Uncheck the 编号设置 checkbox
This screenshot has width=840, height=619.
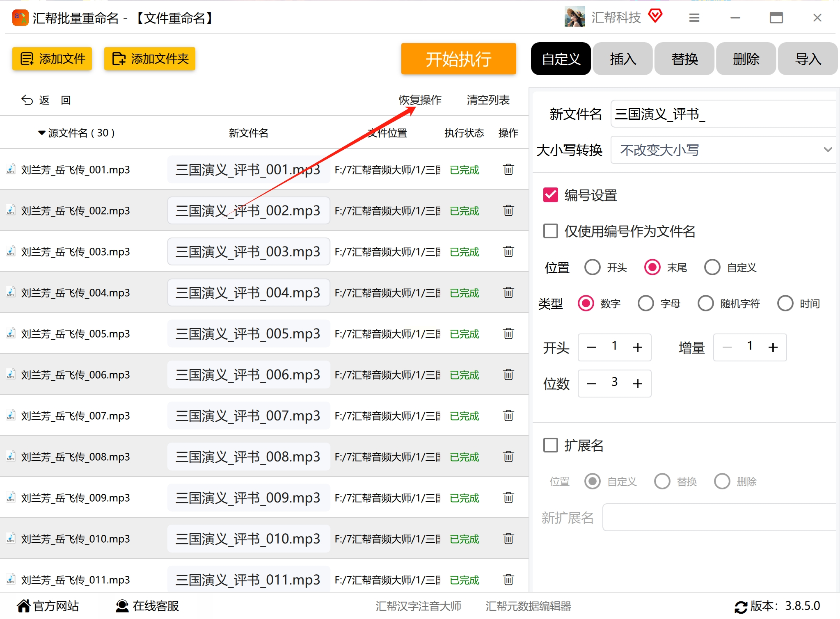[550, 195]
